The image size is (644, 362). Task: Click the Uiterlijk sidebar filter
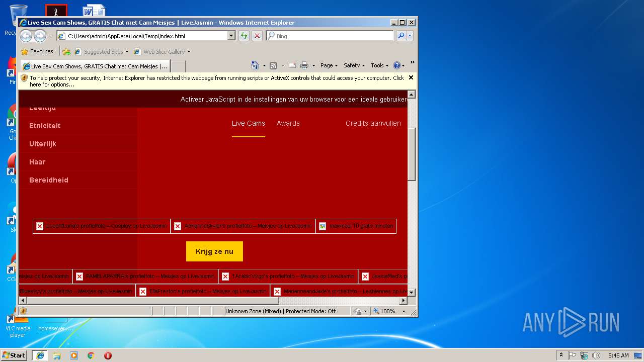[43, 144]
